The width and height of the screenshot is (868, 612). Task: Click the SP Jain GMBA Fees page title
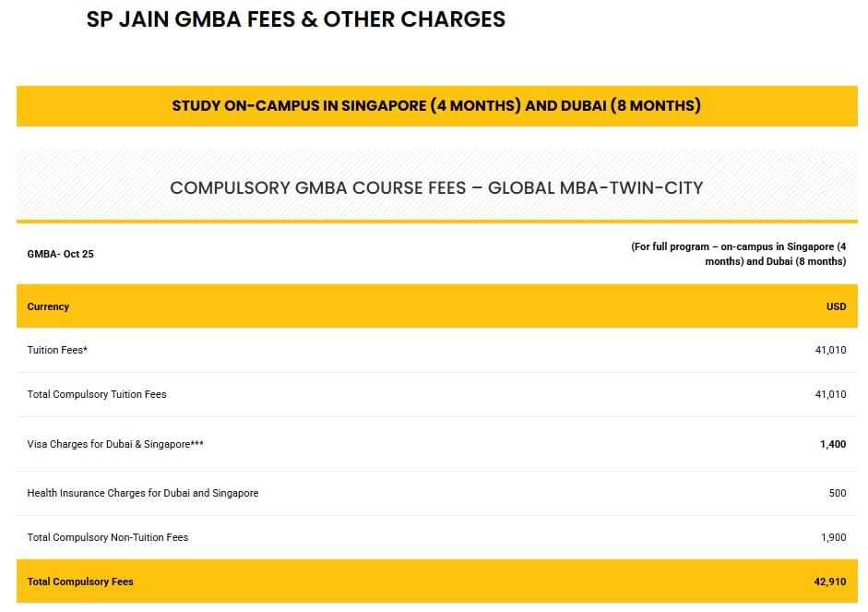pos(295,19)
